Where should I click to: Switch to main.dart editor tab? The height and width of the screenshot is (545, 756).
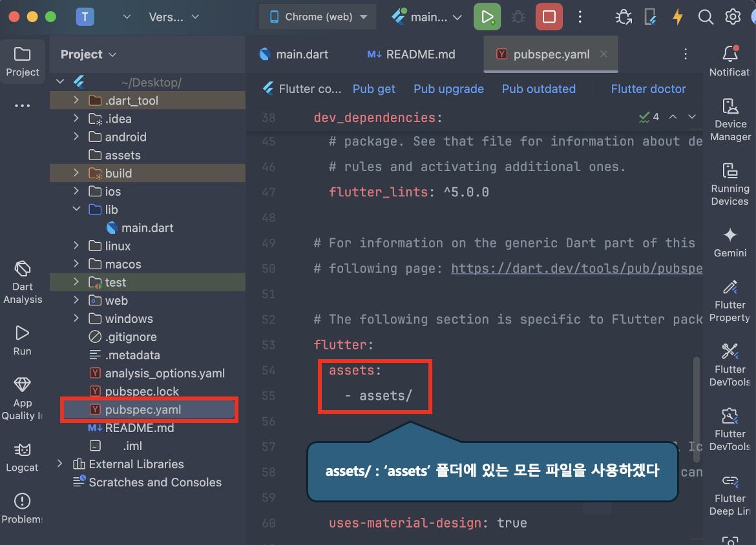point(293,54)
